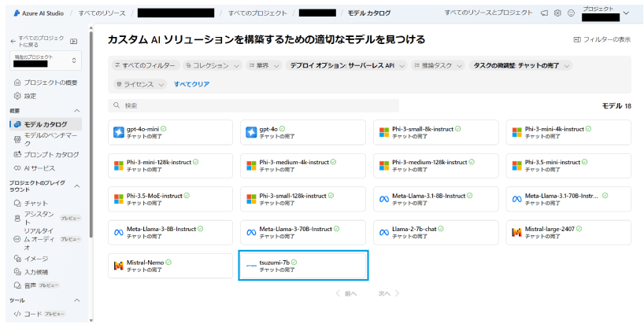644x331 pixels.
Task: Open the 推論タスク filter dropdown
Action: pyautogui.click(x=438, y=65)
